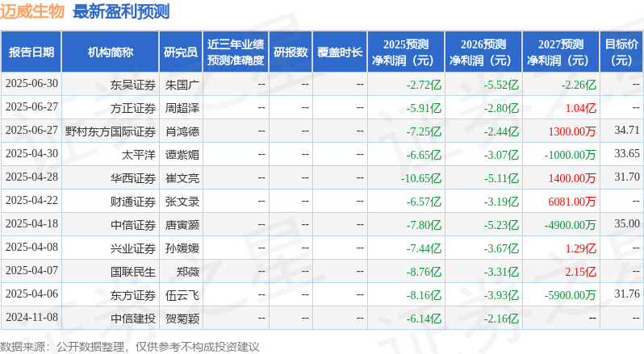Click the target price 31.70
The image size is (644, 354).
click(x=627, y=177)
